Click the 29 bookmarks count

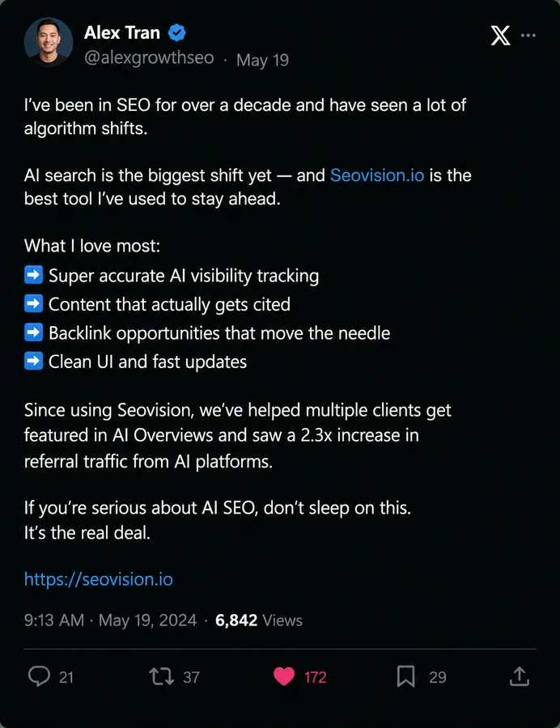pyautogui.click(x=438, y=677)
